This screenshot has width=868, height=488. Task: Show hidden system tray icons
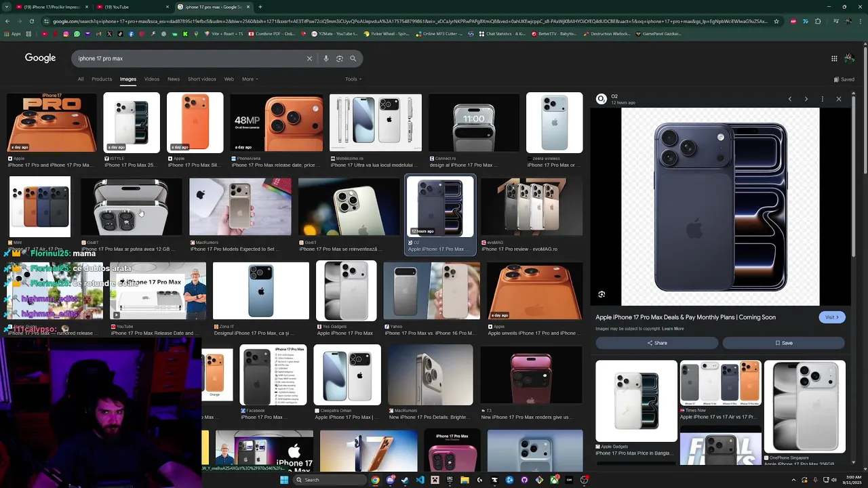794,480
